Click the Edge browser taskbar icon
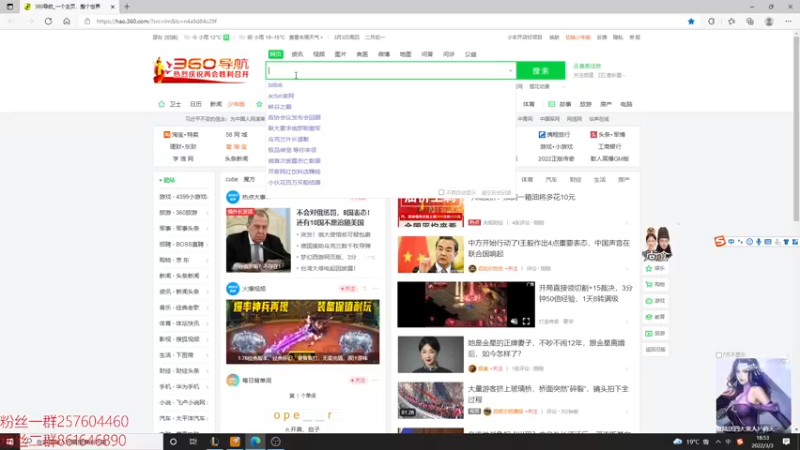Screen dimensions: 800x450 click(x=255, y=441)
